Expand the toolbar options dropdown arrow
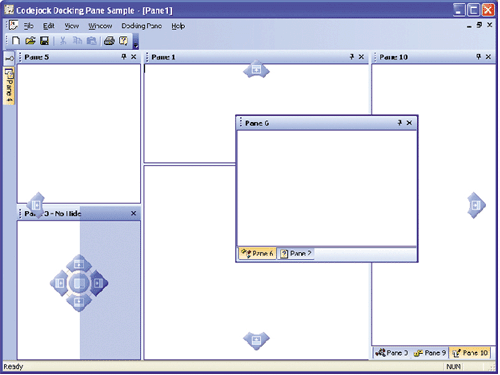The image size is (500, 375). [136, 42]
